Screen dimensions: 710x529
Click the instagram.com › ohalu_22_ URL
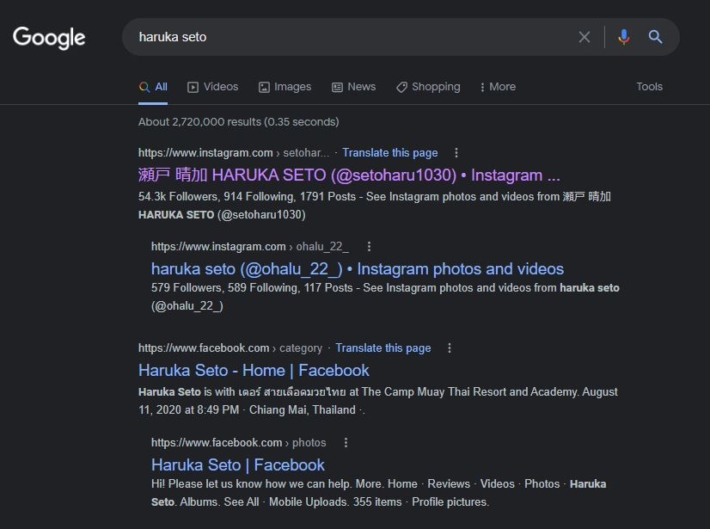pos(250,246)
